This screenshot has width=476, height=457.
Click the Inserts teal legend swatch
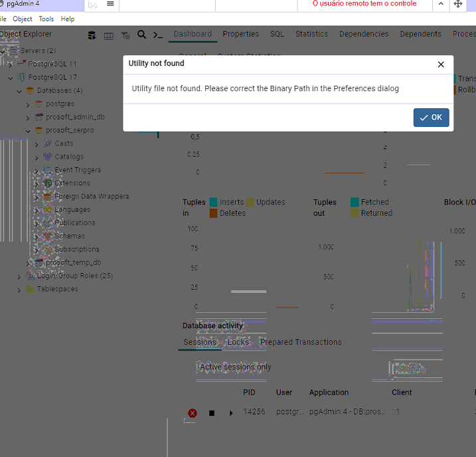click(213, 202)
